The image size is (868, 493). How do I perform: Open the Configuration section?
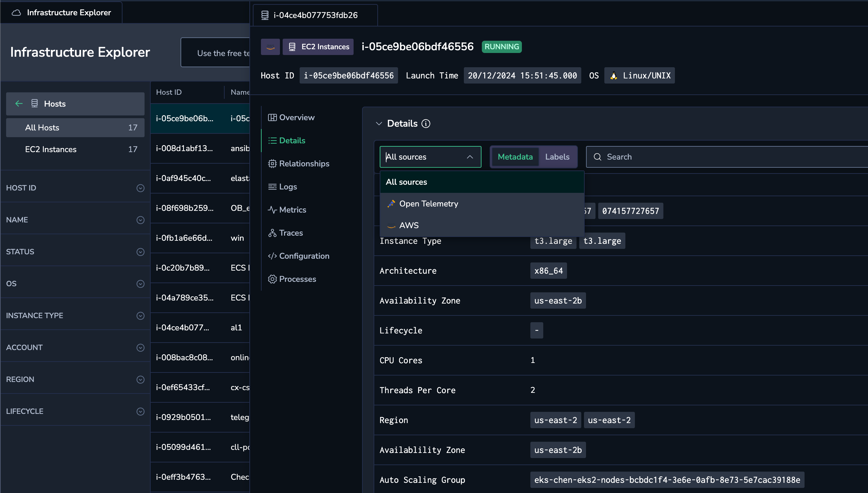[x=299, y=256]
